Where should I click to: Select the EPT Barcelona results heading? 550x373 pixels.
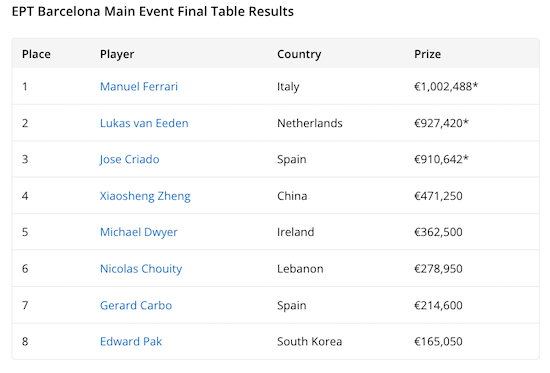(x=153, y=12)
